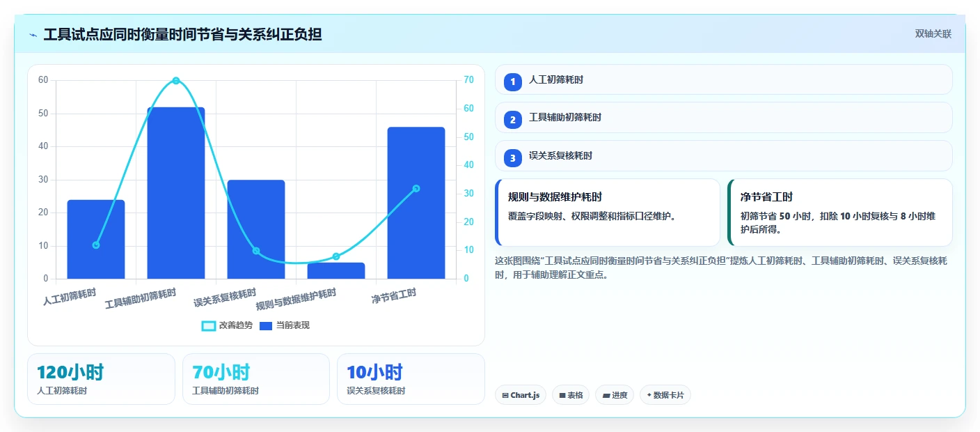Click the 误关系复核耗时 bar in chart

pos(256,229)
